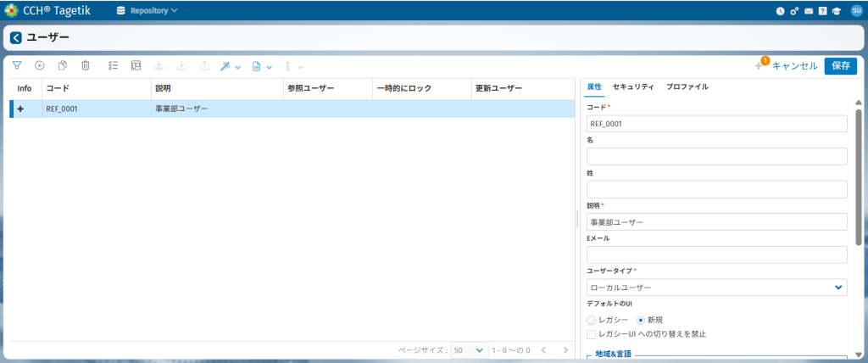Image resolution: width=868 pixels, height=363 pixels.
Task: Open the help question mark icon
Action: (822, 11)
